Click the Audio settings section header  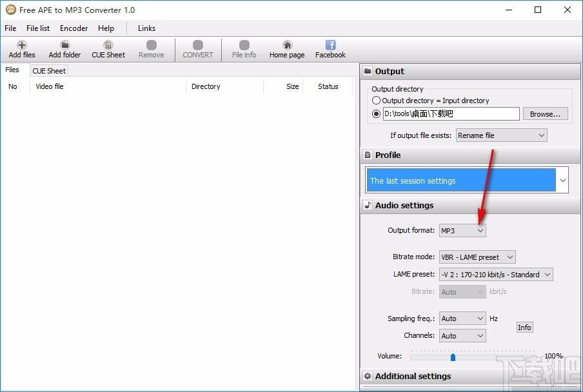pyautogui.click(x=470, y=205)
